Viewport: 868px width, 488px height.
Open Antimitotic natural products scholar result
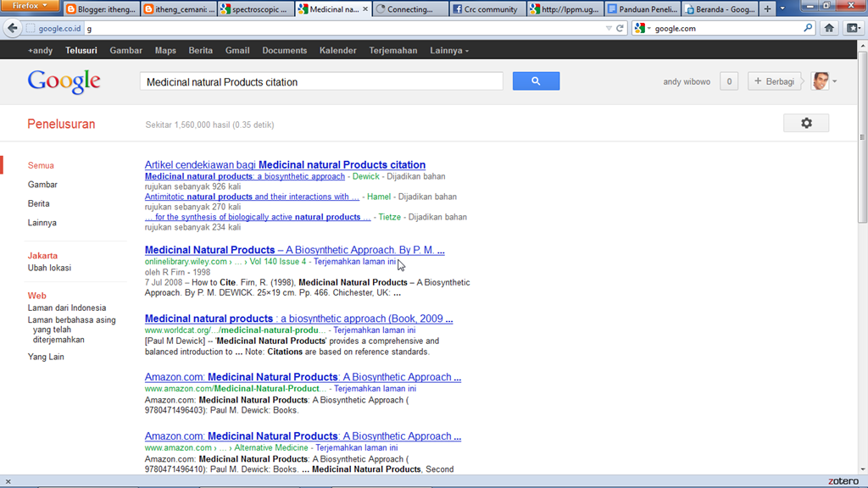point(252,197)
